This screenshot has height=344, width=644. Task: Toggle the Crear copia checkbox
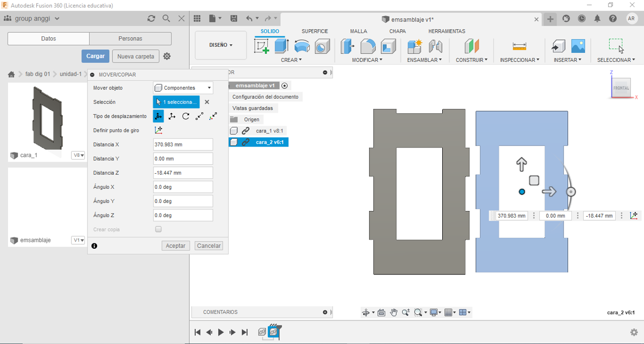[158, 229]
